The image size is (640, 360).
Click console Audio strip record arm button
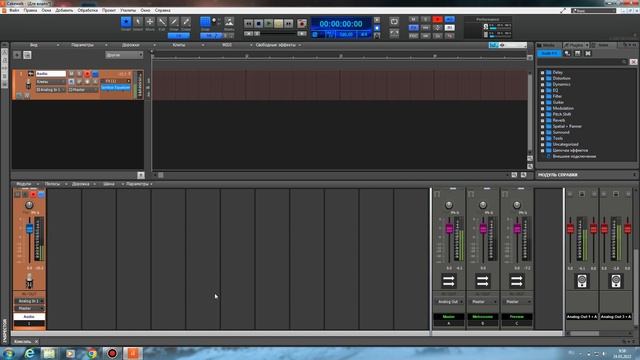(x=33, y=194)
